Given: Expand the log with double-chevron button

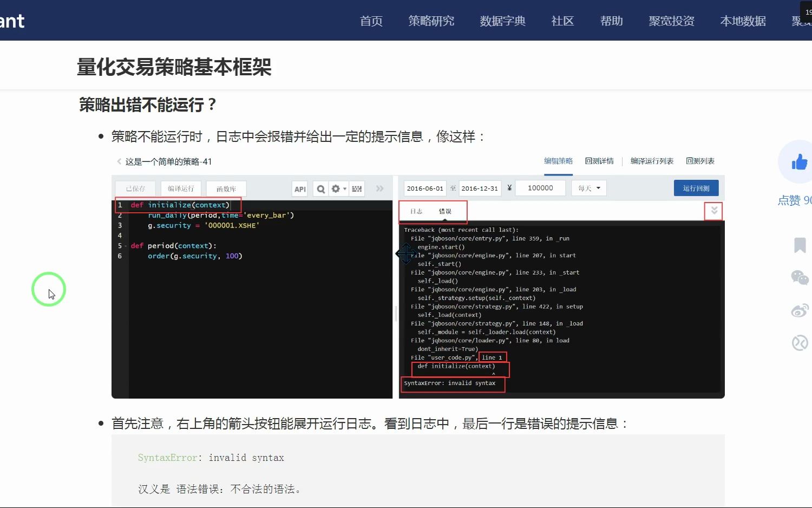Looking at the screenshot, I should (x=714, y=211).
